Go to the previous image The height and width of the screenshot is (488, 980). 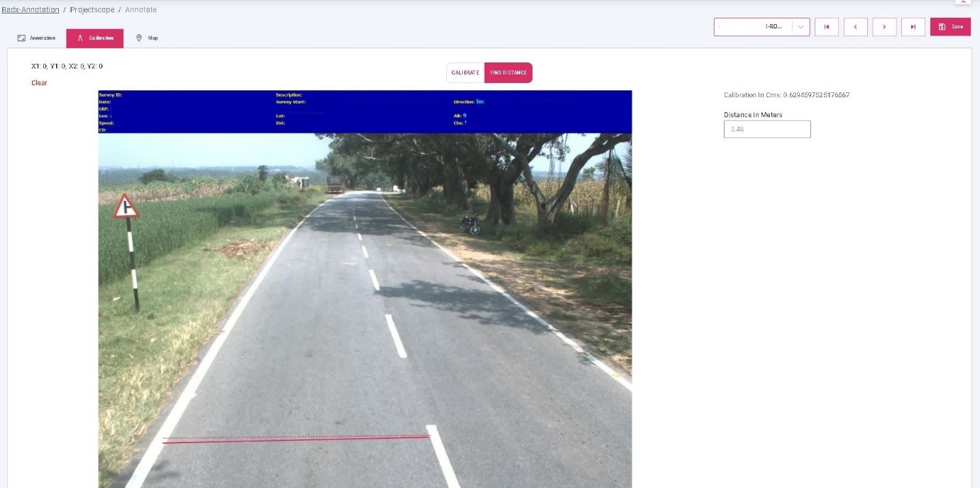855,27
